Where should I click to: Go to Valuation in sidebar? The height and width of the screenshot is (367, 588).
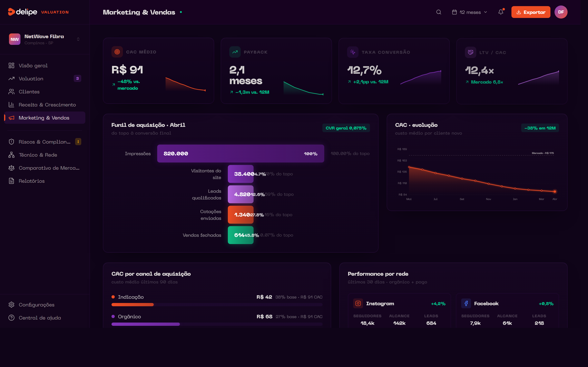point(31,79)
